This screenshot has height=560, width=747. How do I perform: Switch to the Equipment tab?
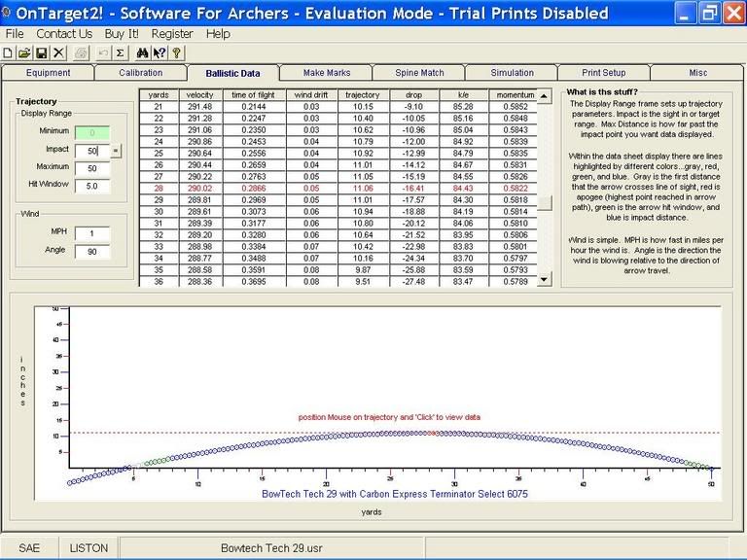(x=48, y=73)
